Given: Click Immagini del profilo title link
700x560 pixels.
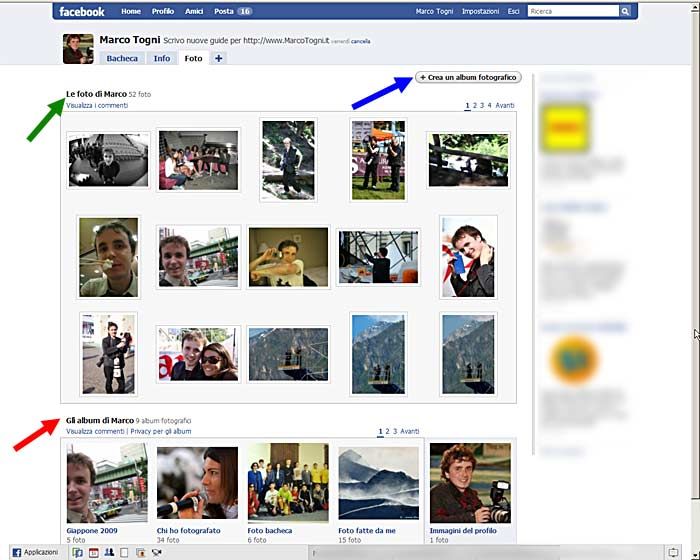Looking at the screenshot, I should (x=463, y=531).
